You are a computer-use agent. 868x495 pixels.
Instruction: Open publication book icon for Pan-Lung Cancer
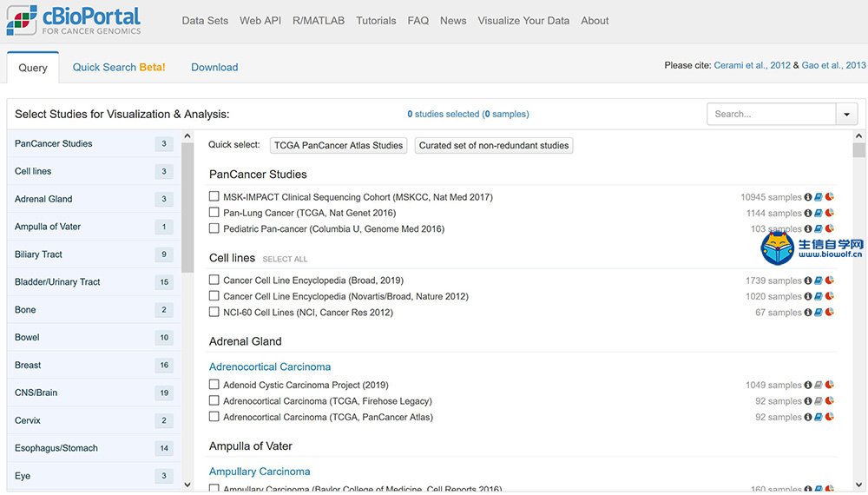(819, 213)
